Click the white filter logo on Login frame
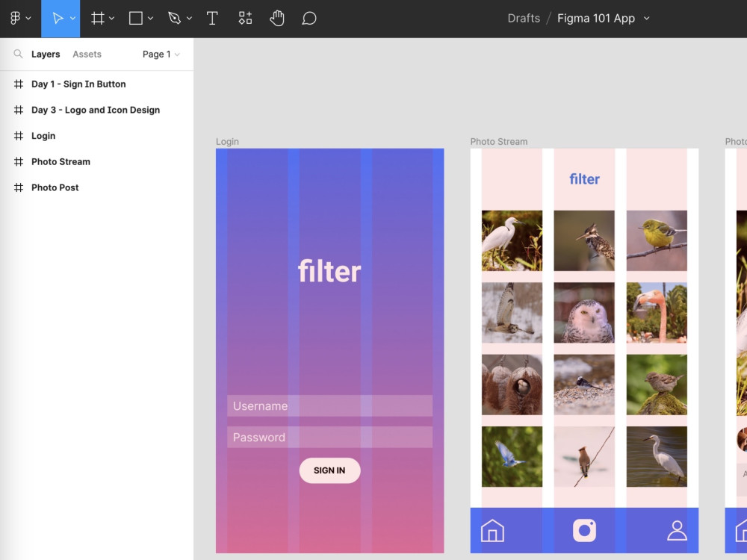This screenshot has height=560, width=747. coord(329,271)
